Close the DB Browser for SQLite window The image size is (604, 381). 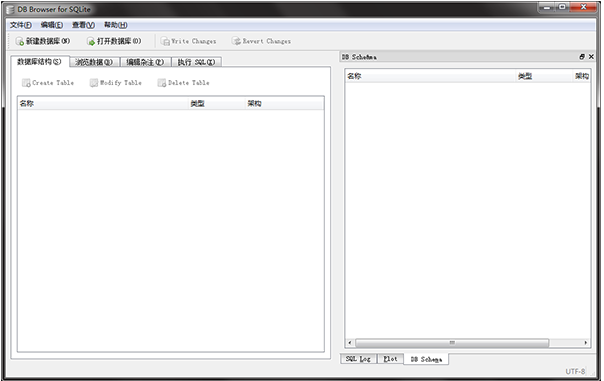coord(584,7)
